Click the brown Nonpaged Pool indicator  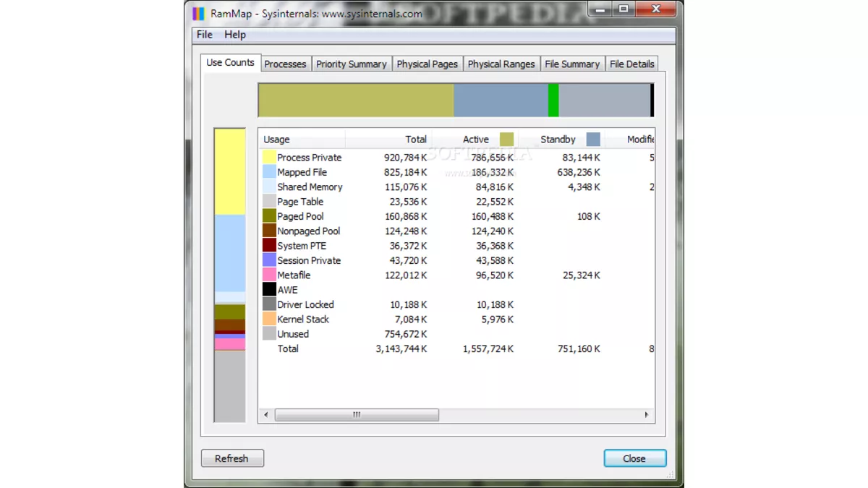(270, 231)
